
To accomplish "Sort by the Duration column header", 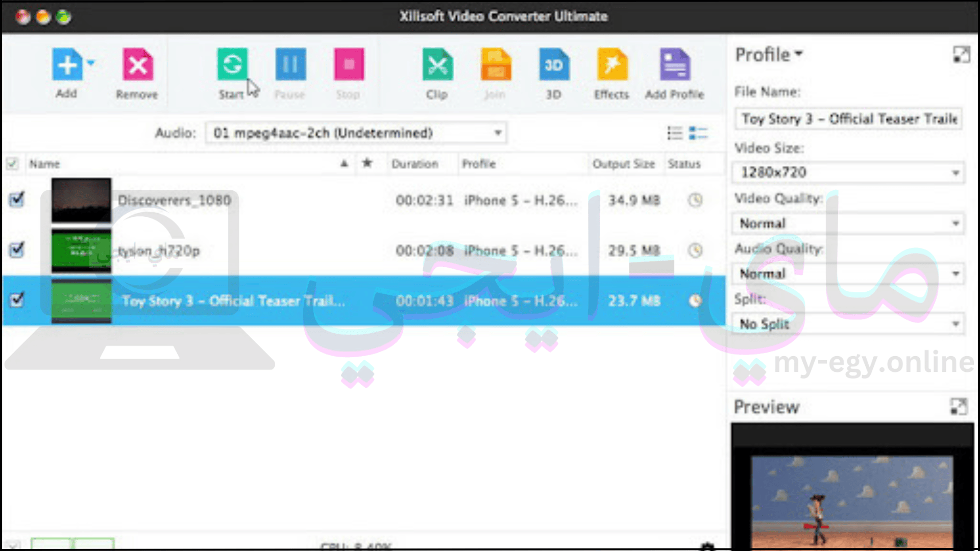I will coord(415,164).
